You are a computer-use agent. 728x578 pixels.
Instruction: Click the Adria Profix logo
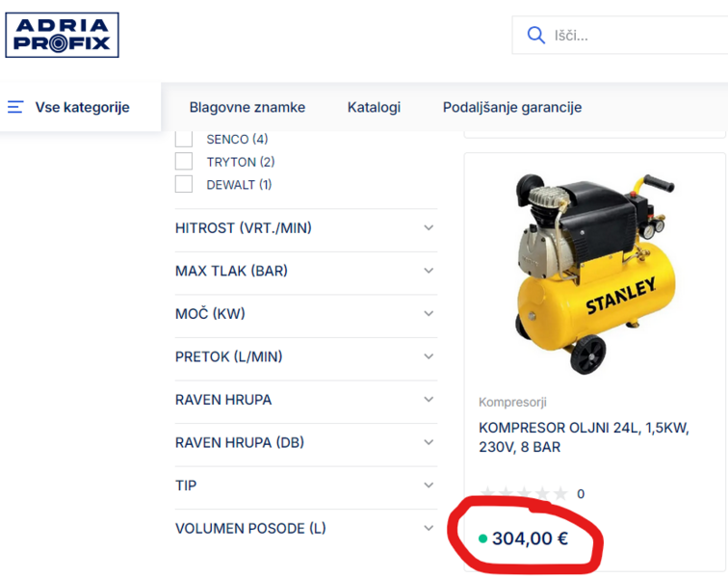click(x=62, y=36)
